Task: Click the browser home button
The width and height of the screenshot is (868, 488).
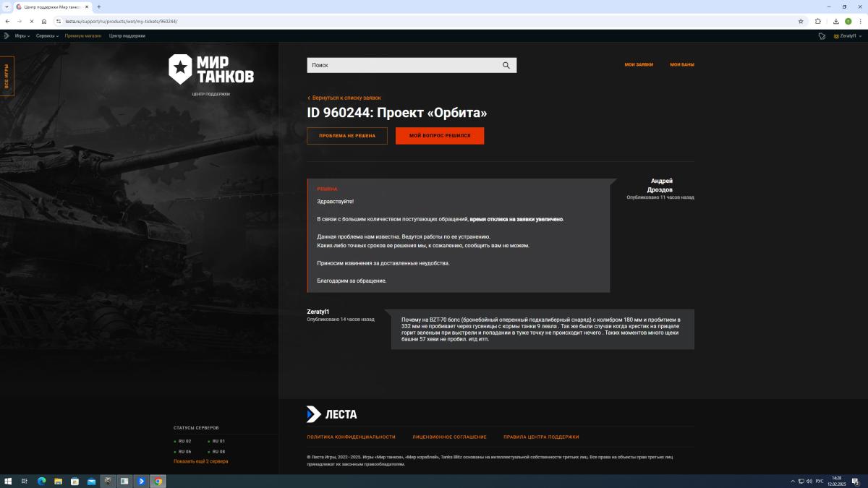Action: [44, 21]
